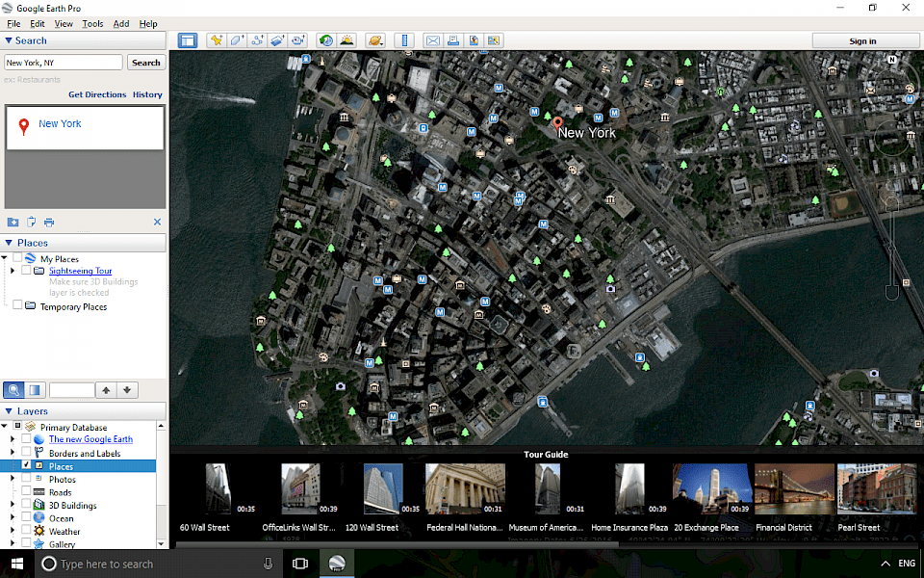The width and height of the screenshot is (924, 578).
Task: Save image using the toolbar icon
Action: 474,40
